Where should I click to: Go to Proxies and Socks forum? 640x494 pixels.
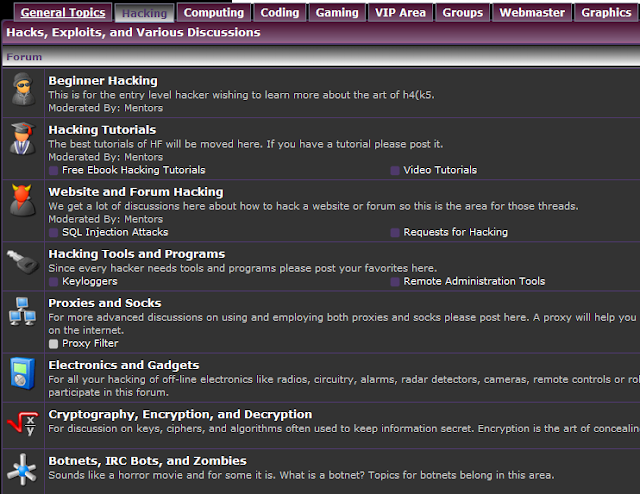pyautogui.click(x=105, y=303)
